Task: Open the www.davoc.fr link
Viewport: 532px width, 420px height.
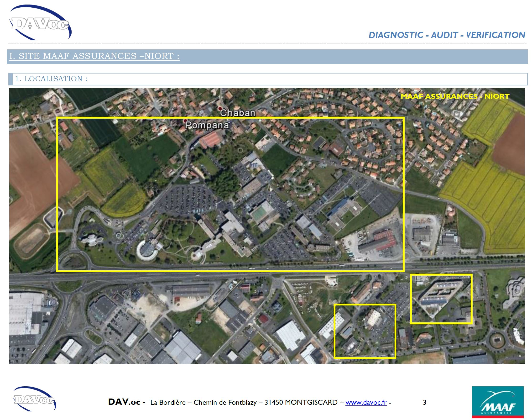Action: 366,403
